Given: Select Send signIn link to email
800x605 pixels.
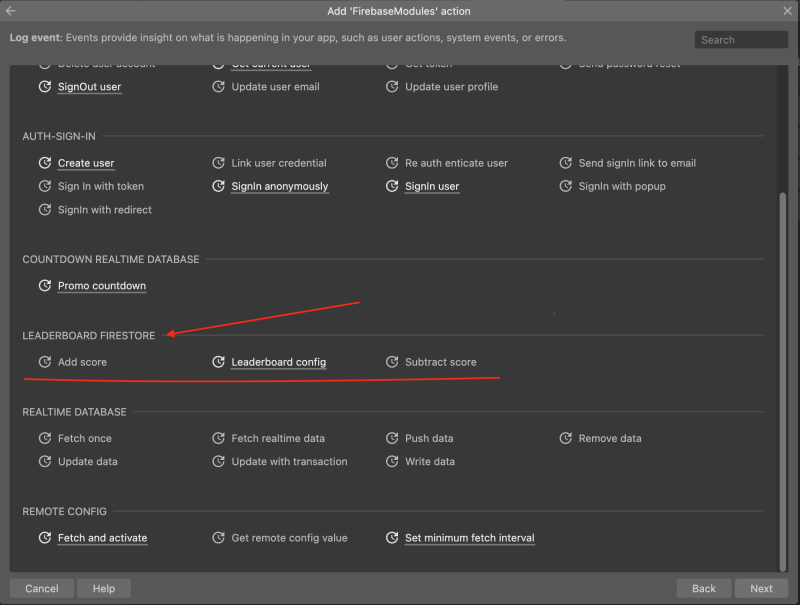Looking at the screenshot, I should pyautogui.click(x=637, y=163).
